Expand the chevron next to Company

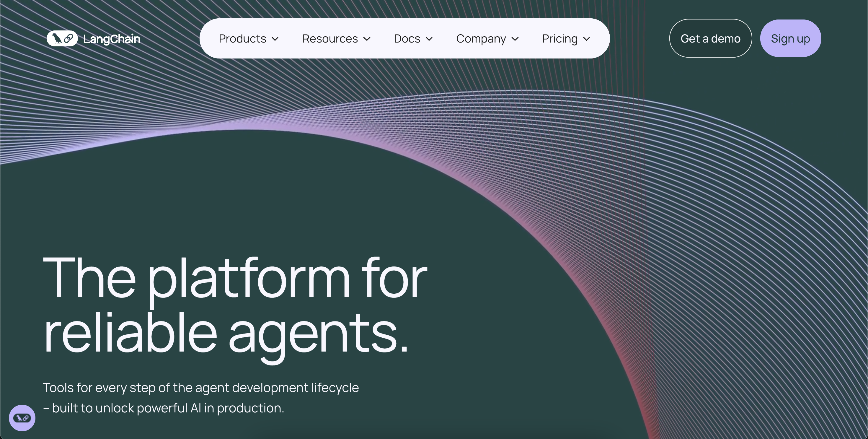click(515, 39)
